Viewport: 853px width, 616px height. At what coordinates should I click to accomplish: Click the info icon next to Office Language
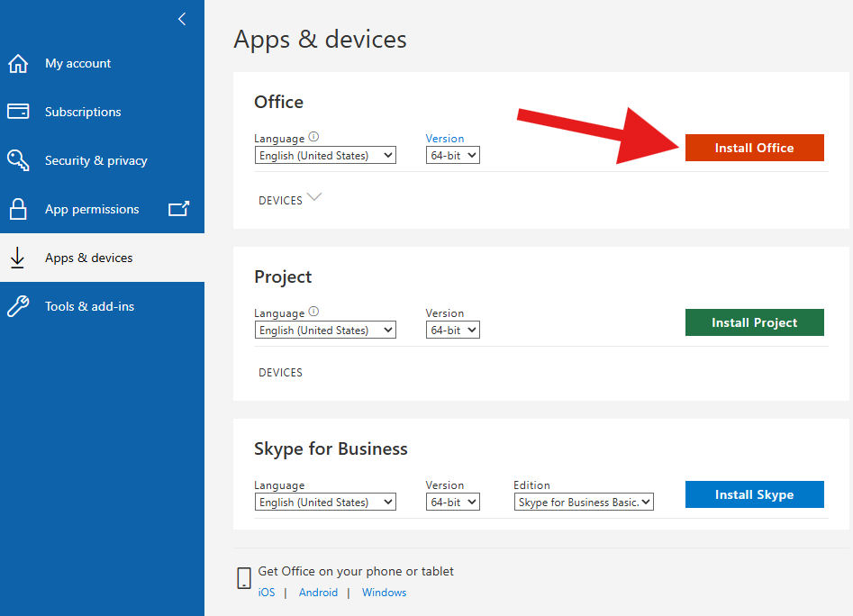(x=313, y=138)
